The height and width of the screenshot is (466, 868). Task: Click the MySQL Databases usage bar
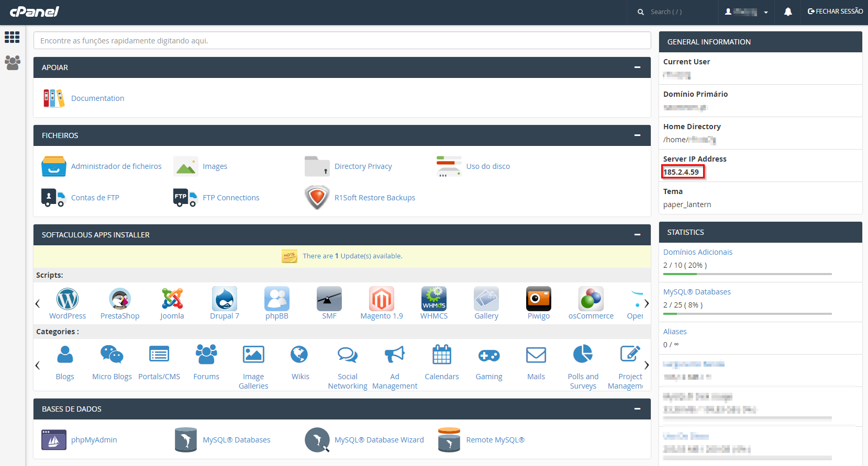point(748,314)
